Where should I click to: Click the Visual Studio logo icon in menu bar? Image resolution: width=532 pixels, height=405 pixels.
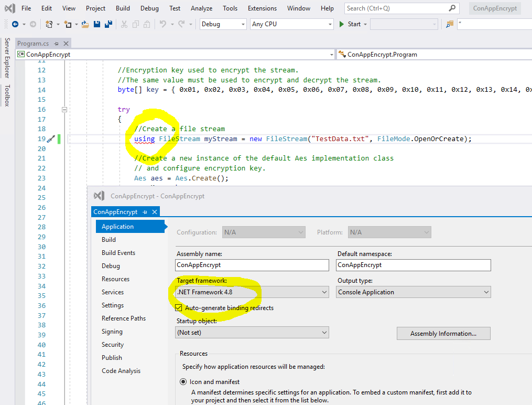click(10, 8)
